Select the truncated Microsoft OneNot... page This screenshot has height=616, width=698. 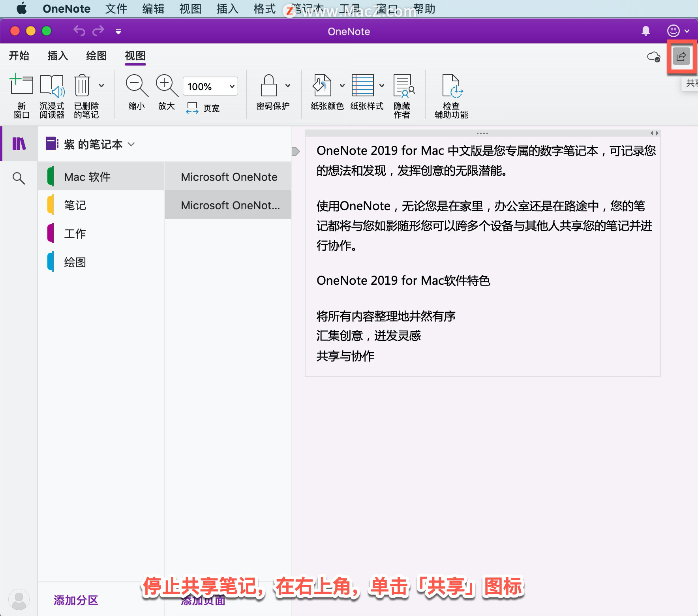point(228,205)
